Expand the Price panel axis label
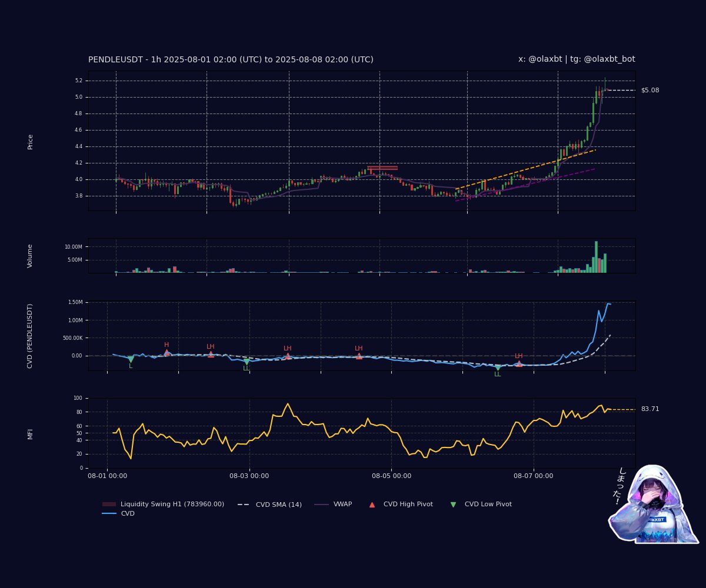Viewport: 706px width, 588px height. (x=31, y=140)
